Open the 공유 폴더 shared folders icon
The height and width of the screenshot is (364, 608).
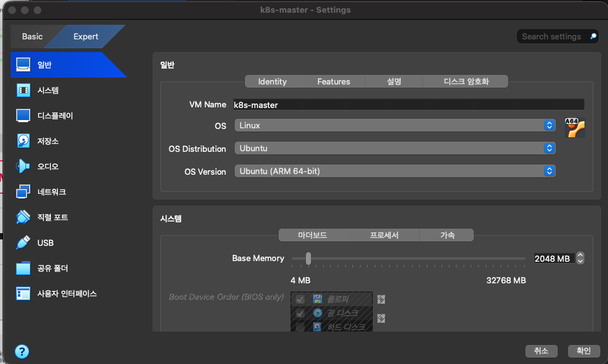tap(24, 268)
